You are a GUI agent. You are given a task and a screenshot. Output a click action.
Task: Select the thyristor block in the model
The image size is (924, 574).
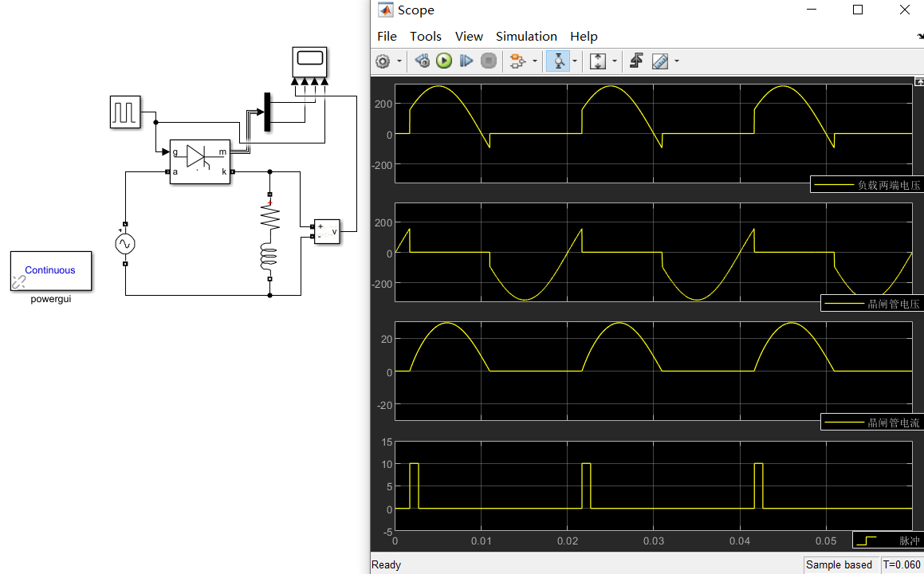pos(199,162)
